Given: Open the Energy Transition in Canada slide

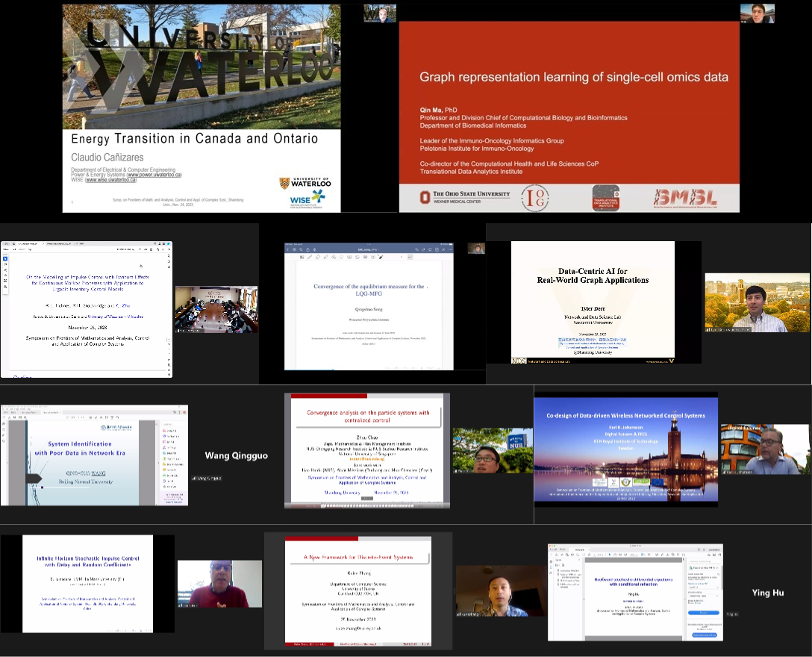Looking at the screenshot, I should click(202, 108).
